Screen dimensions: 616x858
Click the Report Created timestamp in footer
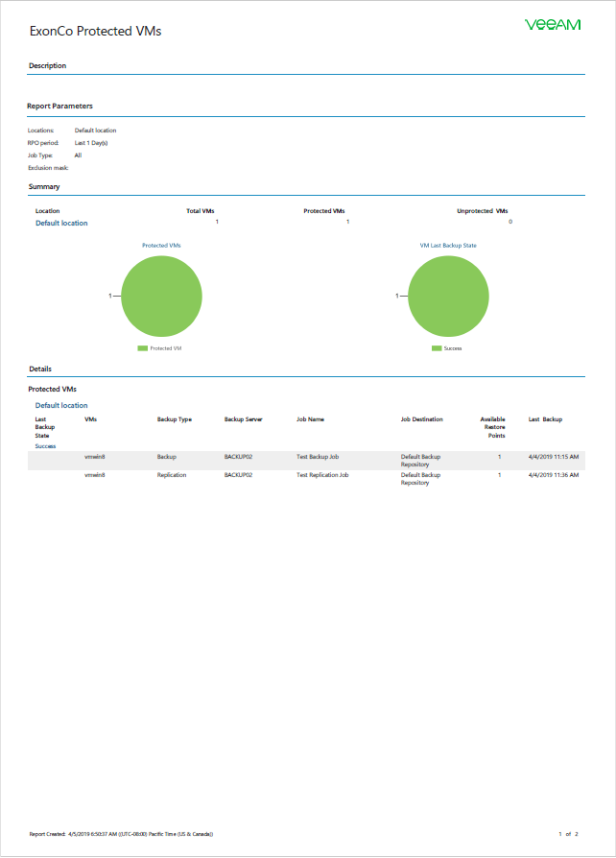click(x=121, y=834)
